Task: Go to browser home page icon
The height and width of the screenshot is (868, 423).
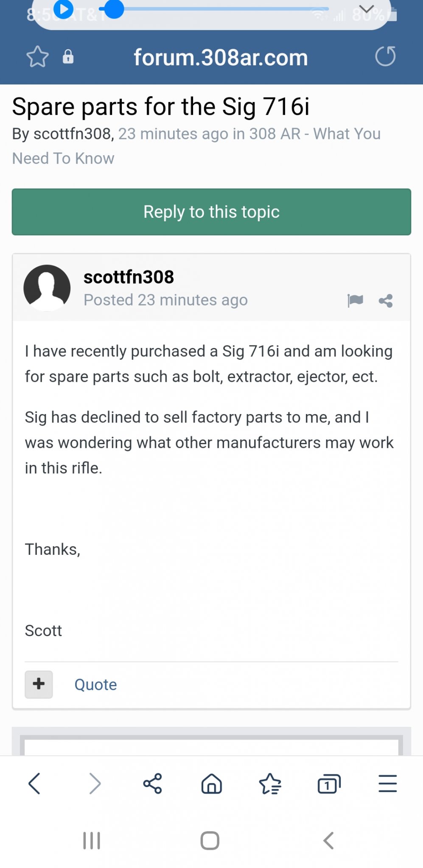Action: 211,783
